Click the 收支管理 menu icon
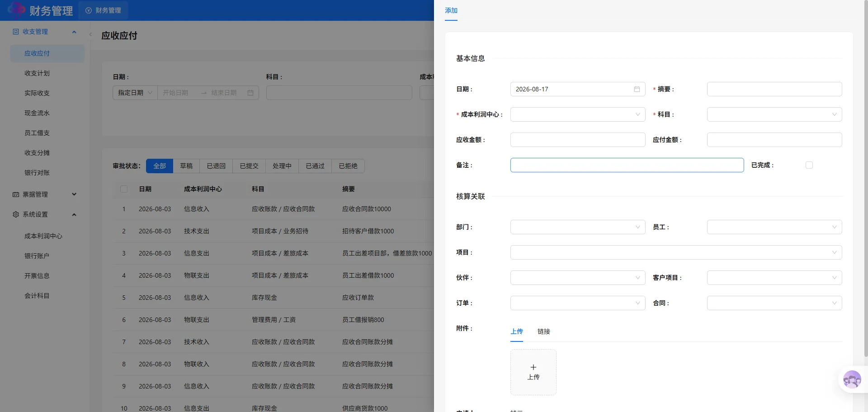This screenshot has width=868, height=412. (16, 32)
